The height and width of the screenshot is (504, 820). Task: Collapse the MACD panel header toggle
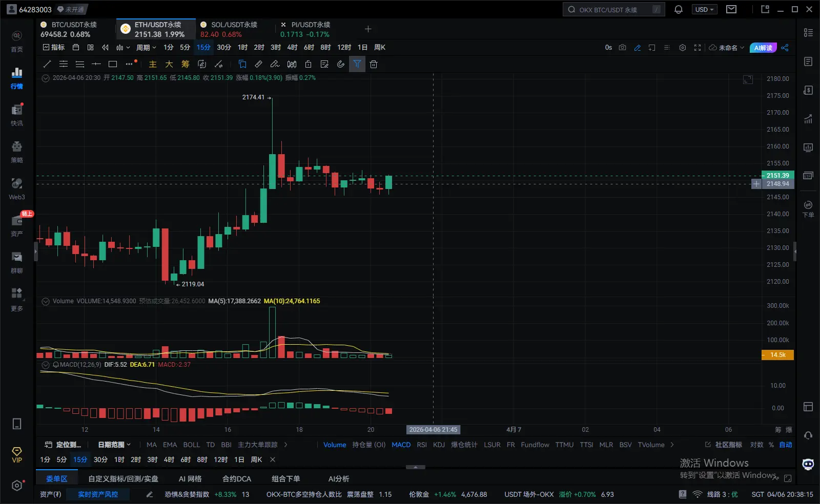(46, 365)
